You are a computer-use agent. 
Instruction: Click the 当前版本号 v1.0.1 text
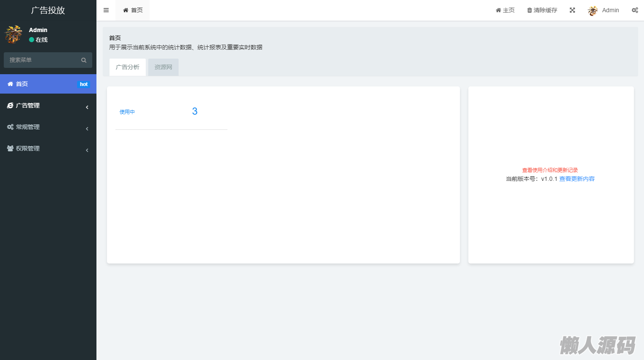(x=532, y=179)
